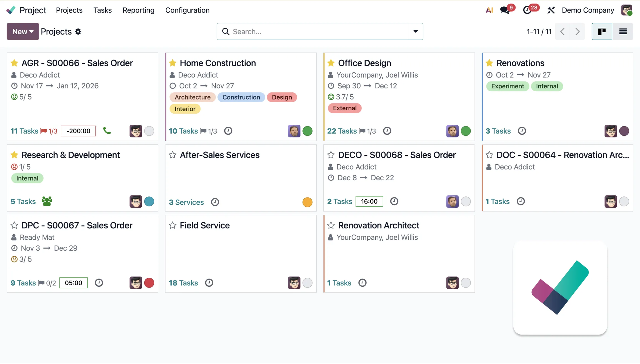Click the phone activity icon on AGR project

point(107,131)
